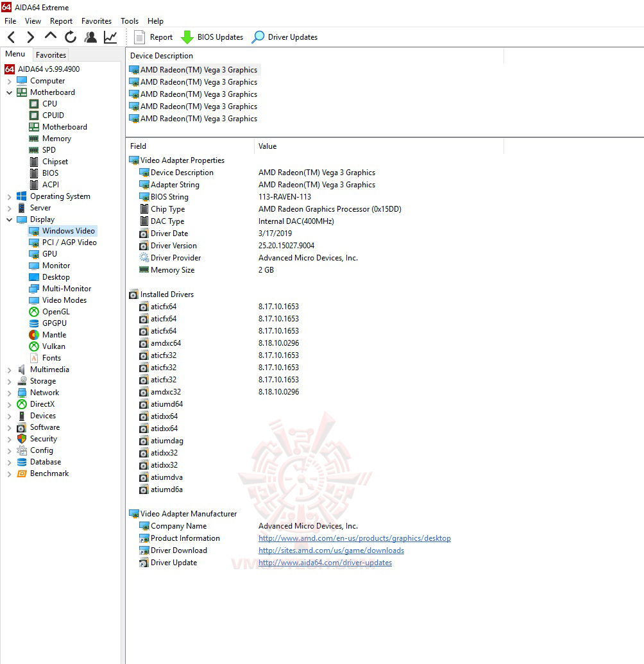Select the Benchmark tree item

(49, 473)
